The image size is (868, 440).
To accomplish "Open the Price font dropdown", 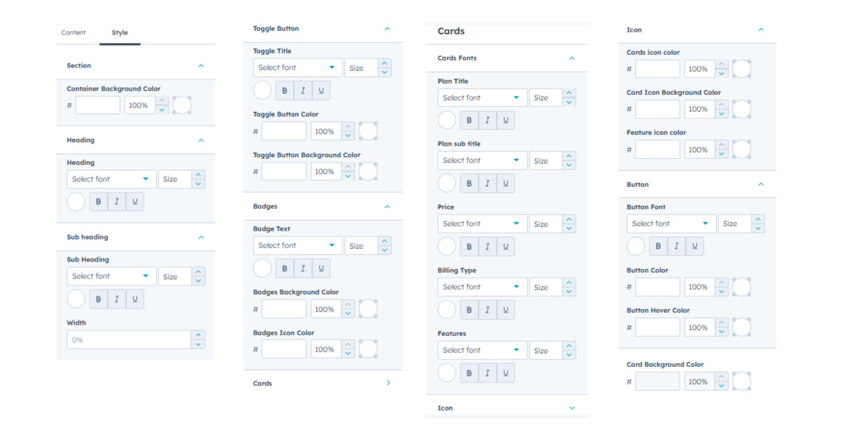I will [x=482, y=224].
